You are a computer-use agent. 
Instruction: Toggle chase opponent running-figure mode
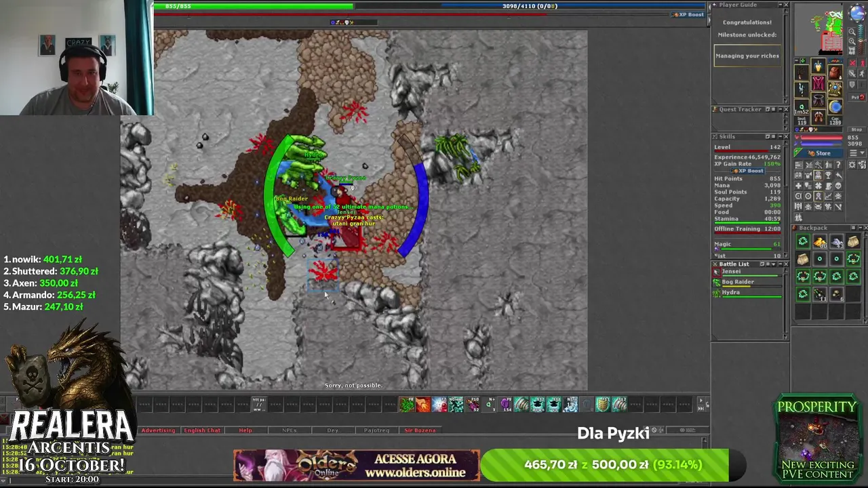pos(862,74)
